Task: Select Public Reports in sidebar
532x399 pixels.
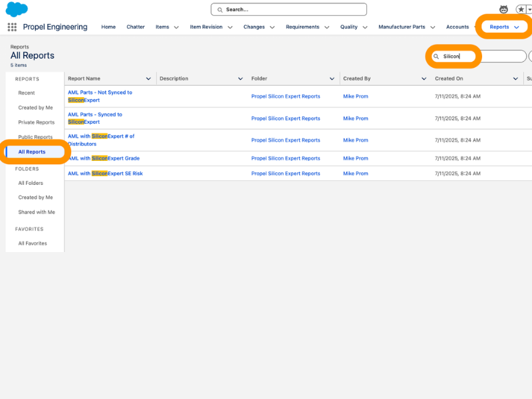Action: (35, 137)
